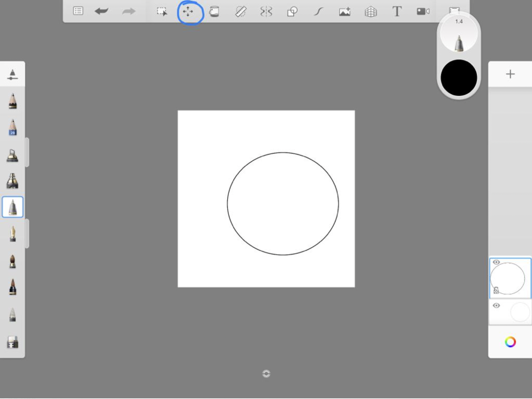Toggle UI visibility button below canvas
532x399 pixels.
(266, 374)
